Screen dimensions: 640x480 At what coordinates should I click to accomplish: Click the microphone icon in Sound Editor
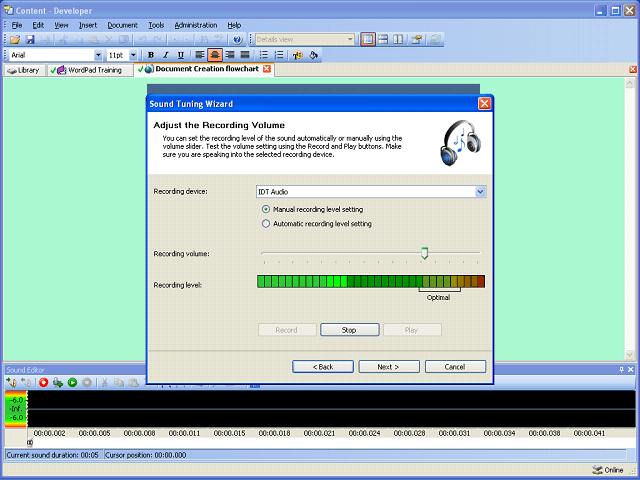point(58,382)
